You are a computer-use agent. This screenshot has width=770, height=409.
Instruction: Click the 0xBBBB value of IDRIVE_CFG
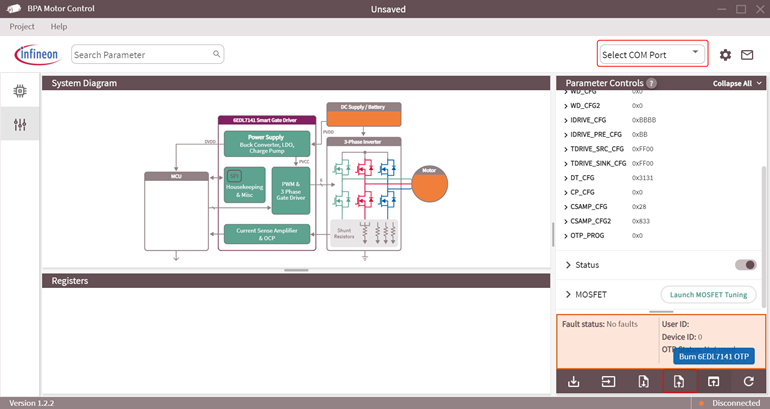point(644,120)
